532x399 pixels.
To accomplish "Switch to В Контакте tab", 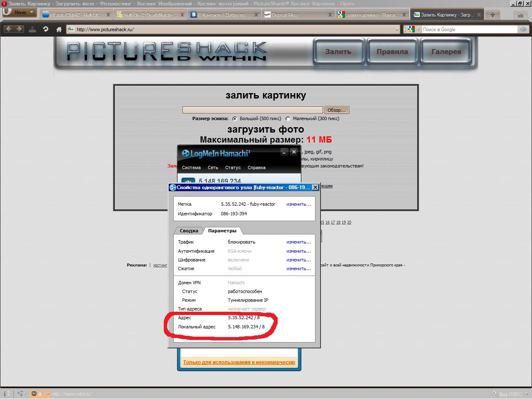I will [x=224, y=15].
